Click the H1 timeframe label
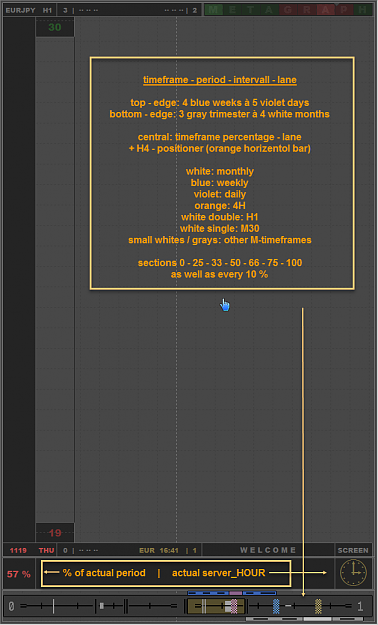Screen dimensions: 378x625 47,10
